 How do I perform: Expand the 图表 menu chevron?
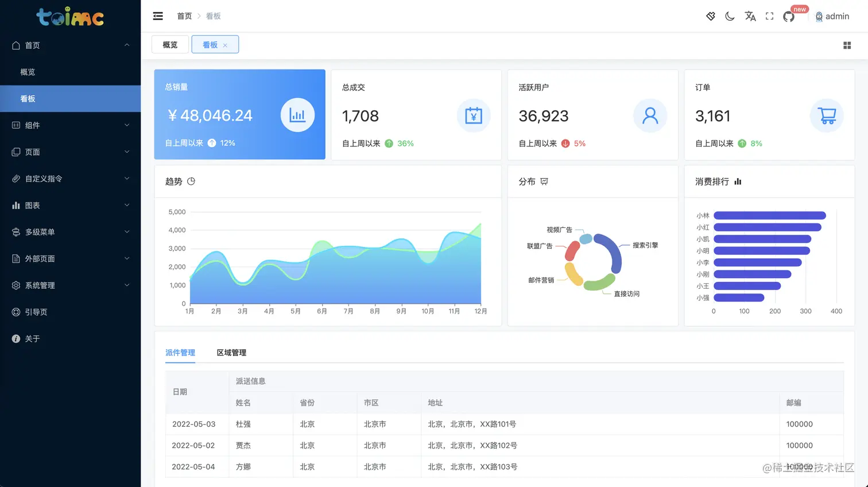(127, 205)
